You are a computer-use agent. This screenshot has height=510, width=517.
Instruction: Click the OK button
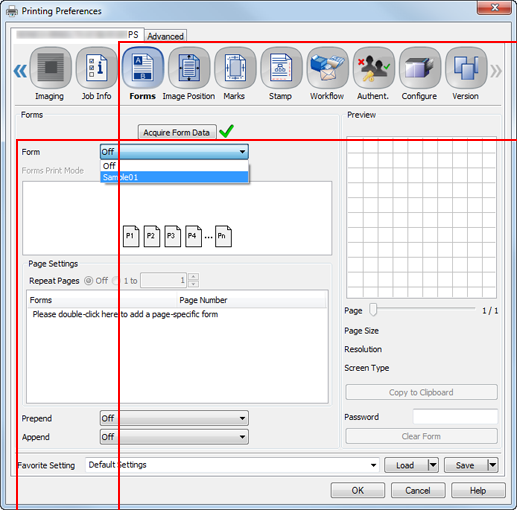pyautogui.click(x=358, y=490)
